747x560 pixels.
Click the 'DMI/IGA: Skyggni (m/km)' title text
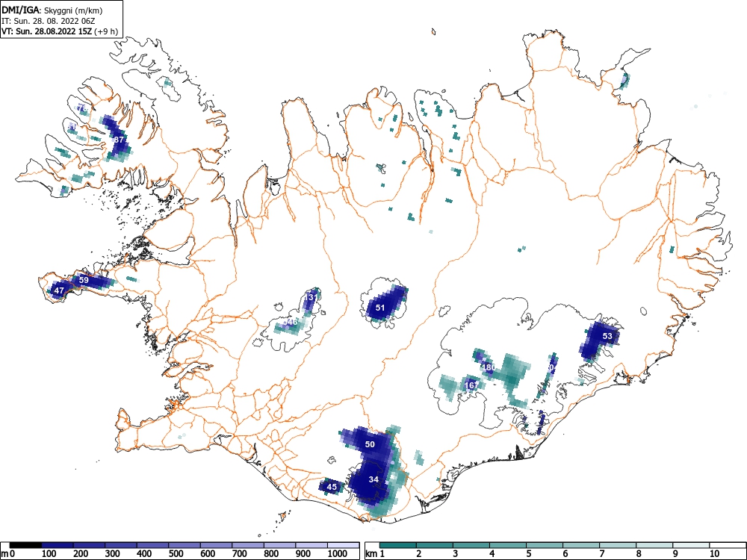pyautogui.click(x=52, y=10)
